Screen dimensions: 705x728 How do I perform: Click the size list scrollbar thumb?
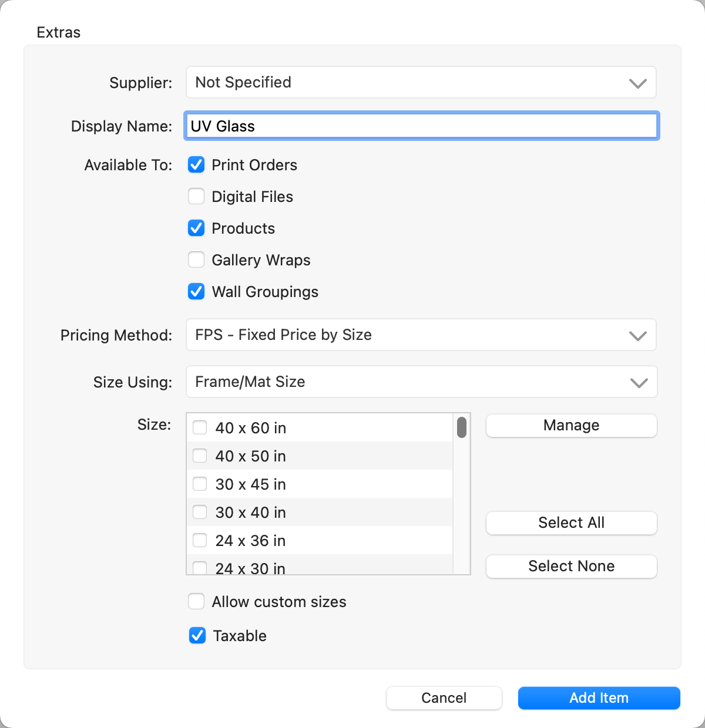[x=462, y=427]
